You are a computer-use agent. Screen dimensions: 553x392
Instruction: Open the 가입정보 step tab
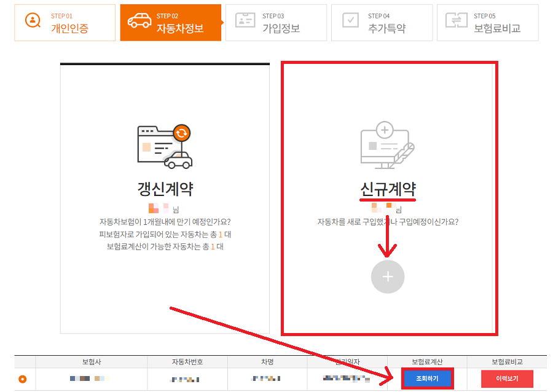[276, 23]
